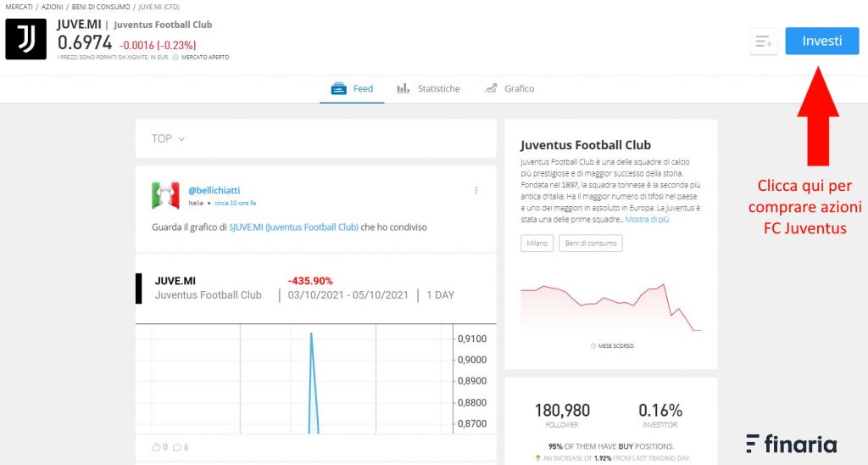Screen dimensions: 868x465
Task: Click the 0.16% investitori value
Action: 659,411
